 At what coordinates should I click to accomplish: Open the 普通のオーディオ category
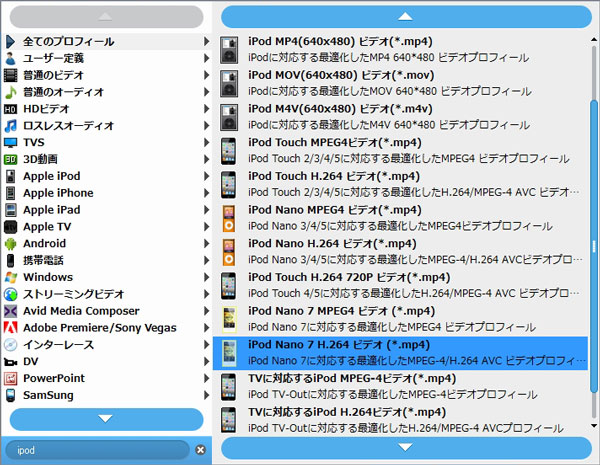(x=107, y=92)
